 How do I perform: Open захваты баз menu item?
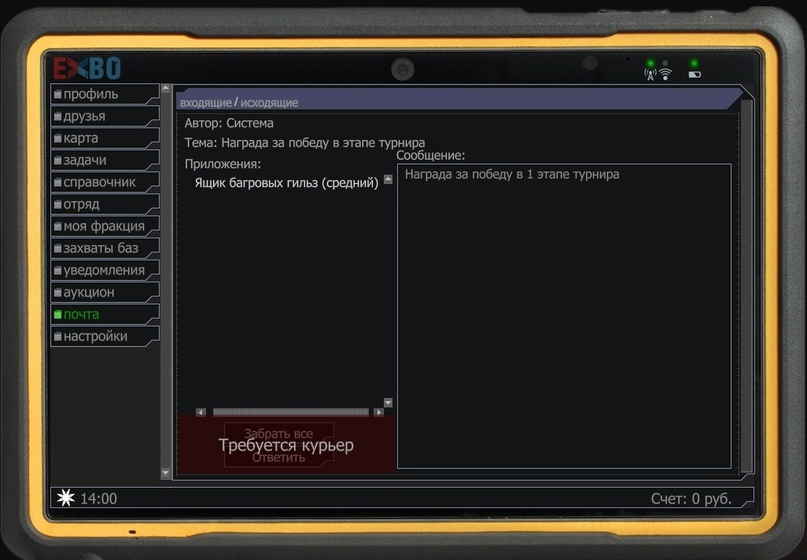105,248
